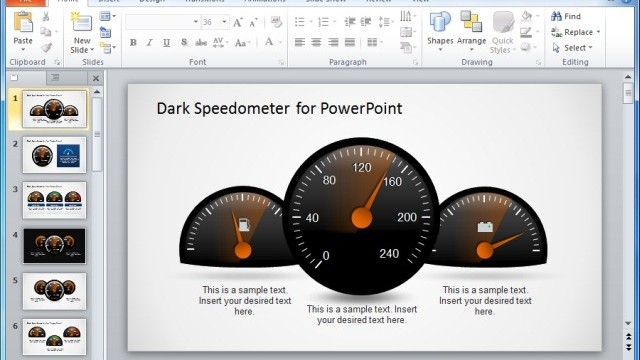Screen dimensions: 640x360
Task: Click the Find binoculars icon
Action: pyautogui.click(x=556, y=16)
